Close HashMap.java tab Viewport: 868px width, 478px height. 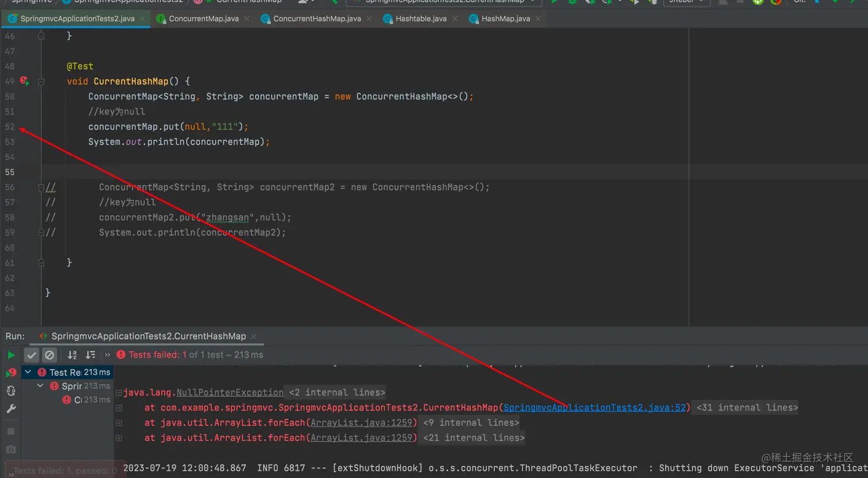(538, 19)
